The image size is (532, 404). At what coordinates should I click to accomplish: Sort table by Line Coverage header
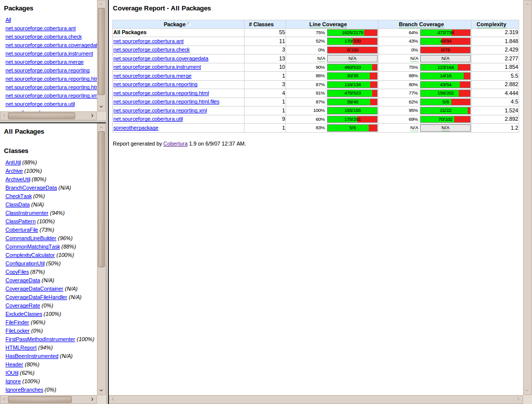click(328, 24)
